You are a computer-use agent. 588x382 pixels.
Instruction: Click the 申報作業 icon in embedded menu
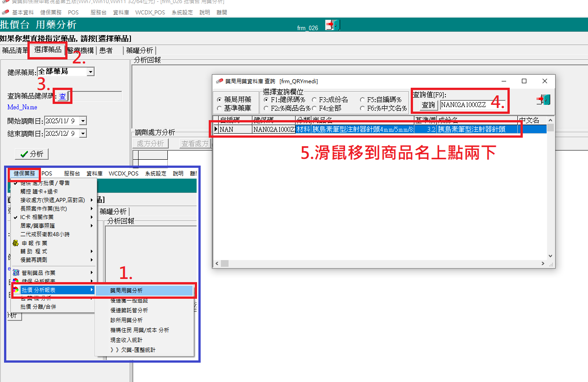[15, 243]
